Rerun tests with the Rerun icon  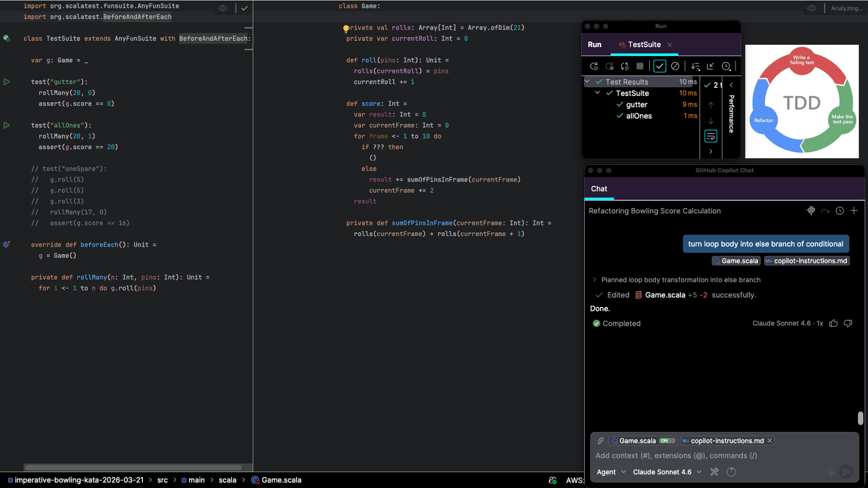[594, 66]
